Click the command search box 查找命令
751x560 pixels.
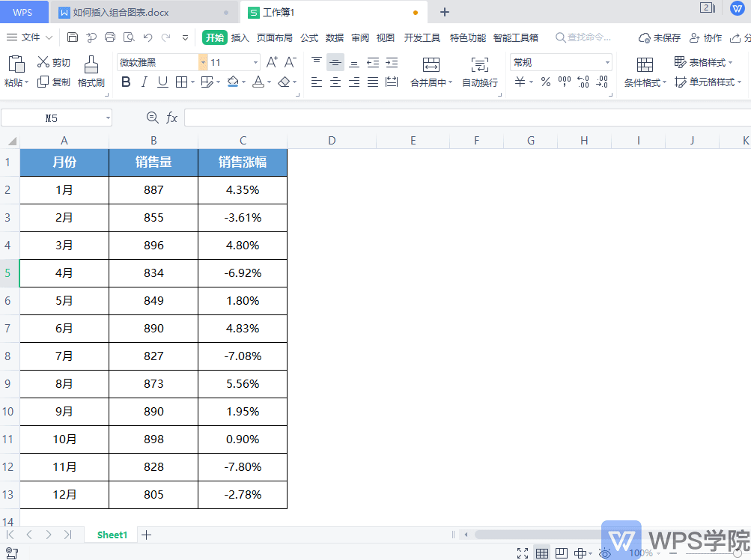tap(583, 37)
